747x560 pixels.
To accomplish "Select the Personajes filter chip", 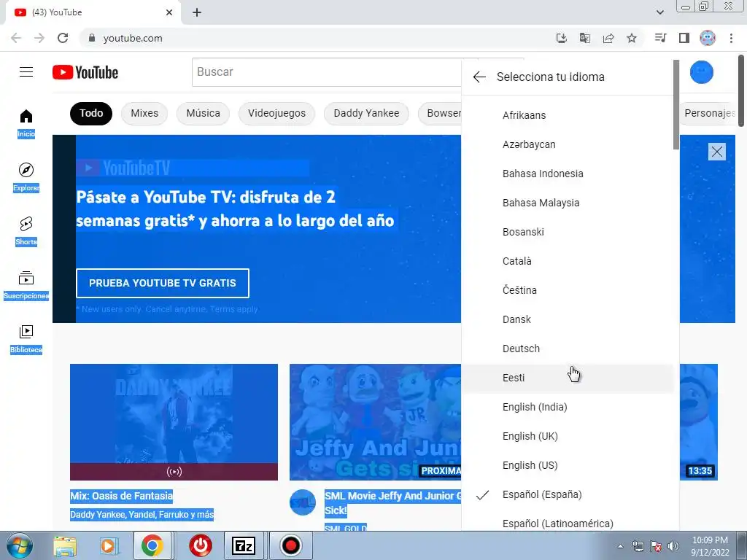I will click(x=709, y=113).
